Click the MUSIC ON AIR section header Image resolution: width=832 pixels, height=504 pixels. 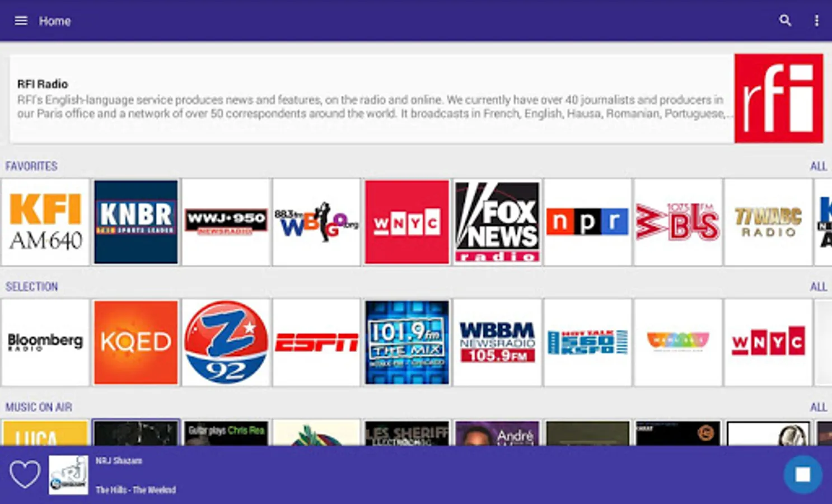(39, 407)
